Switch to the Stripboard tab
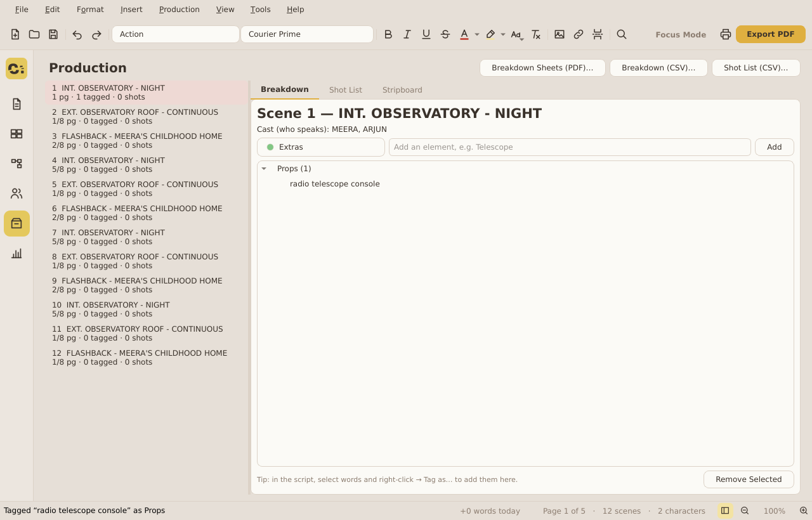This screenshot has width=812, height=520. tap(402, 90)
